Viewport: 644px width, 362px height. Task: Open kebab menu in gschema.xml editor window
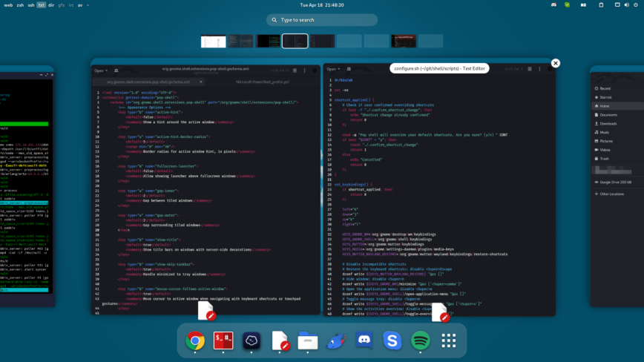304,70
